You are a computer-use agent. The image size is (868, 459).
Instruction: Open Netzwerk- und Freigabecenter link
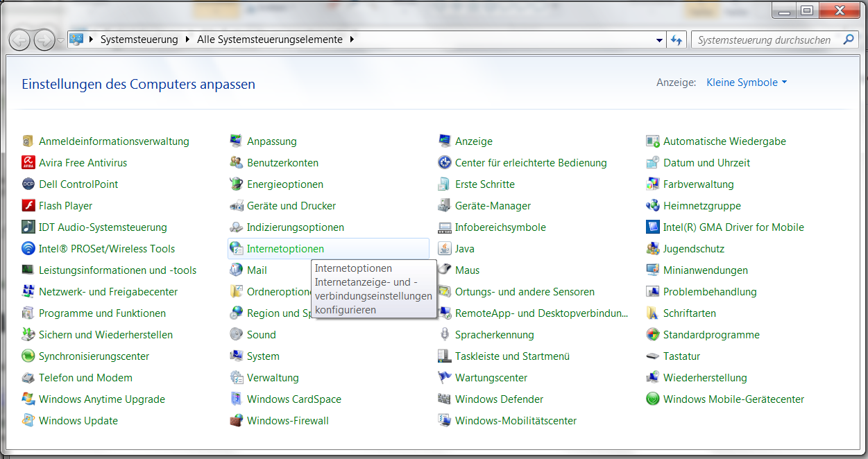(108, 292)
